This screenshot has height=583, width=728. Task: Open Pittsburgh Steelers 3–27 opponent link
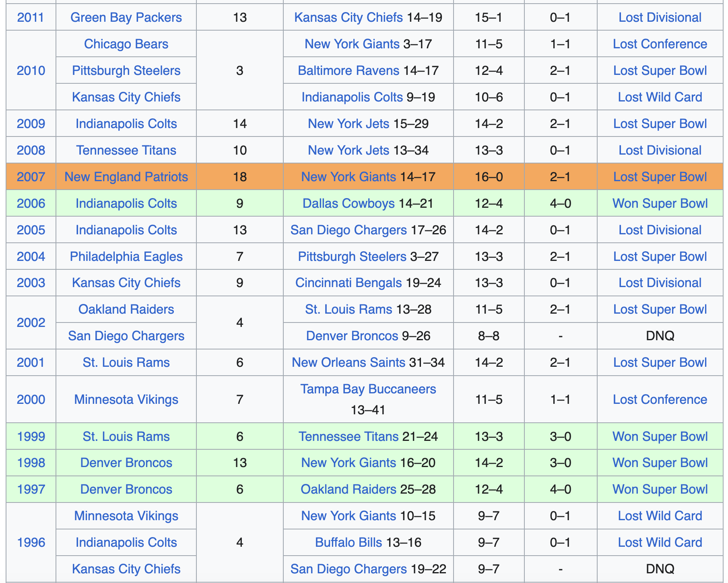pyautogui.click(x=352, y=256)
